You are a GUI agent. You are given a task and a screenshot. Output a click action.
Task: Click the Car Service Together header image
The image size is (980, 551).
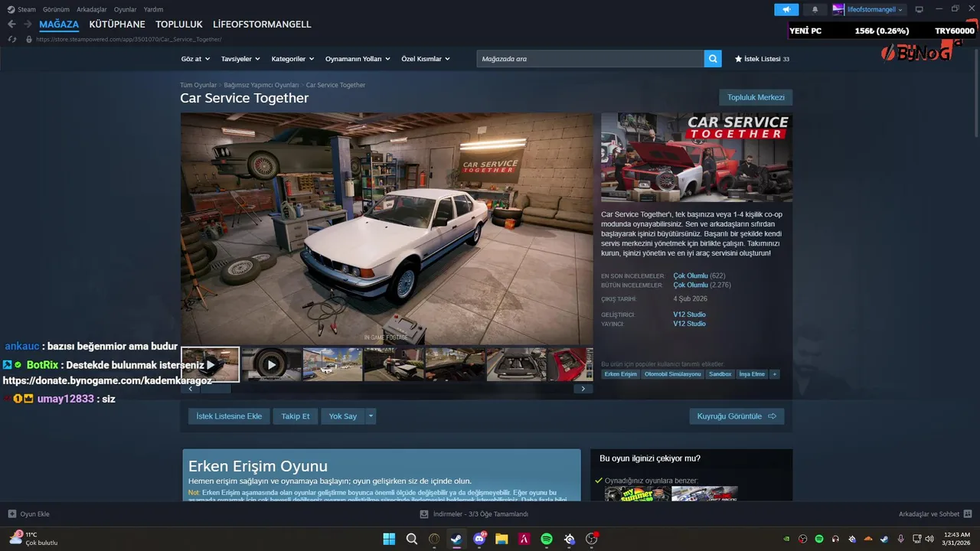click(x=697, y=158)
